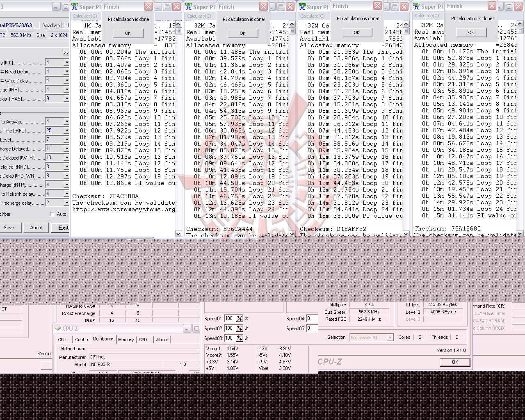
Task: Click OK in the B962A444 window's Finish dialog
Action: [242, 33]
